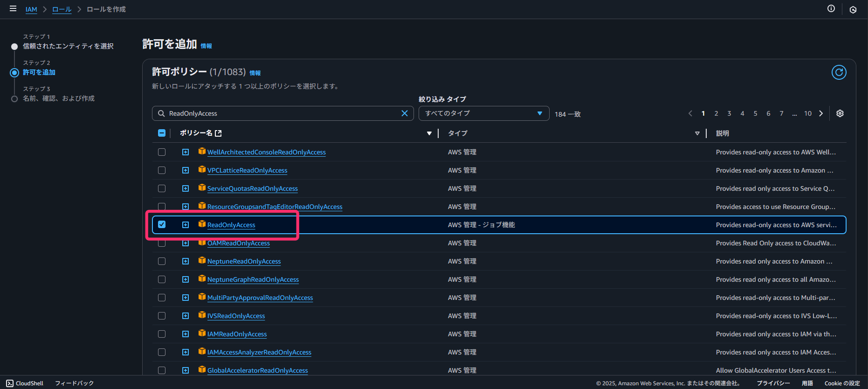Image resolution: width=868 pixels, height=389 pixels.
Task: Click external link icon beside ポリシー名
Action: click(x=218, y=133)
